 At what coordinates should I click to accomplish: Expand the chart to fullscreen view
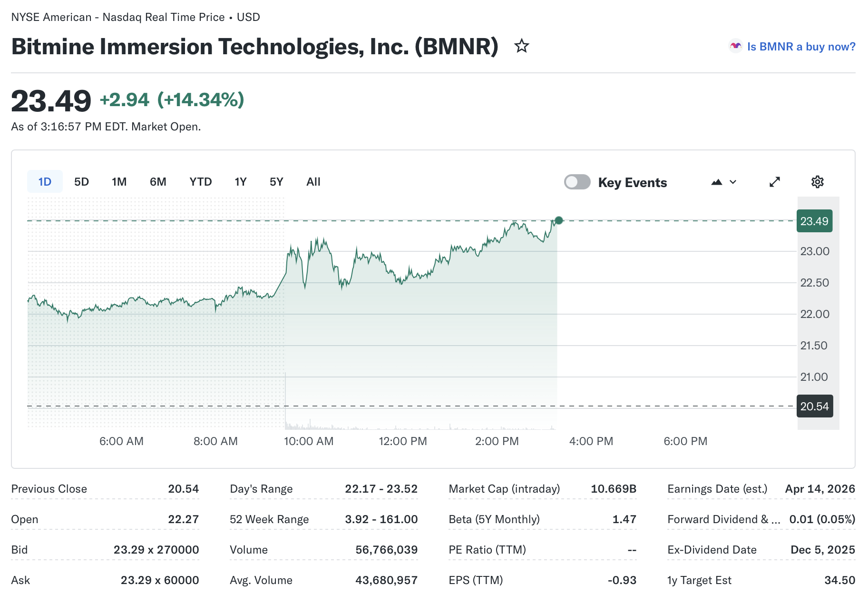pos(775,182)
